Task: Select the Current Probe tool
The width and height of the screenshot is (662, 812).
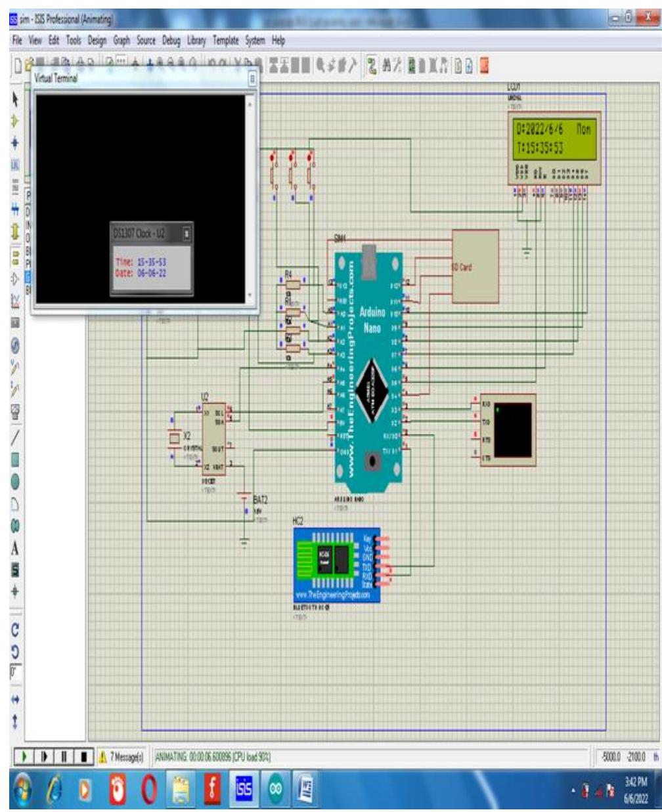Action: coord(14,390)
